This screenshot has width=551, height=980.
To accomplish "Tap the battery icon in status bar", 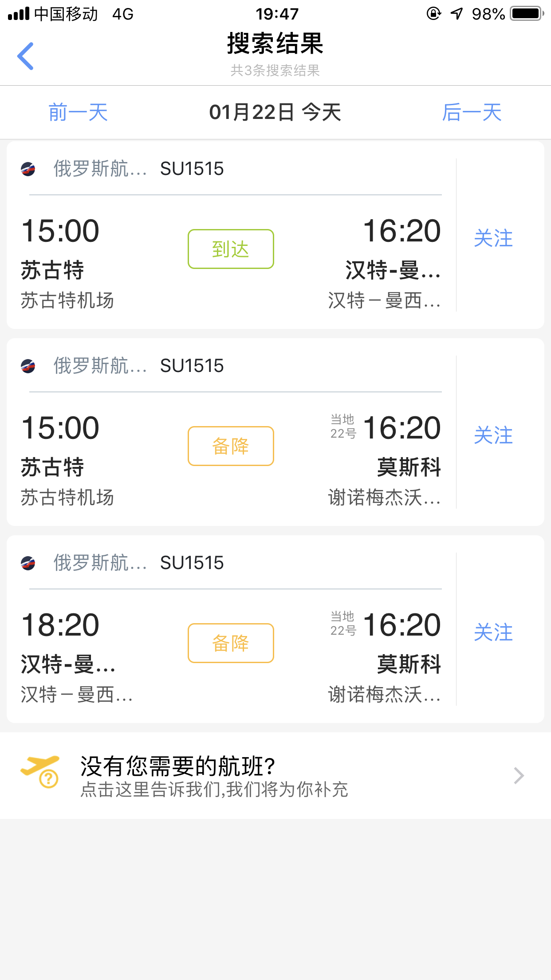I will pos(527,13).
